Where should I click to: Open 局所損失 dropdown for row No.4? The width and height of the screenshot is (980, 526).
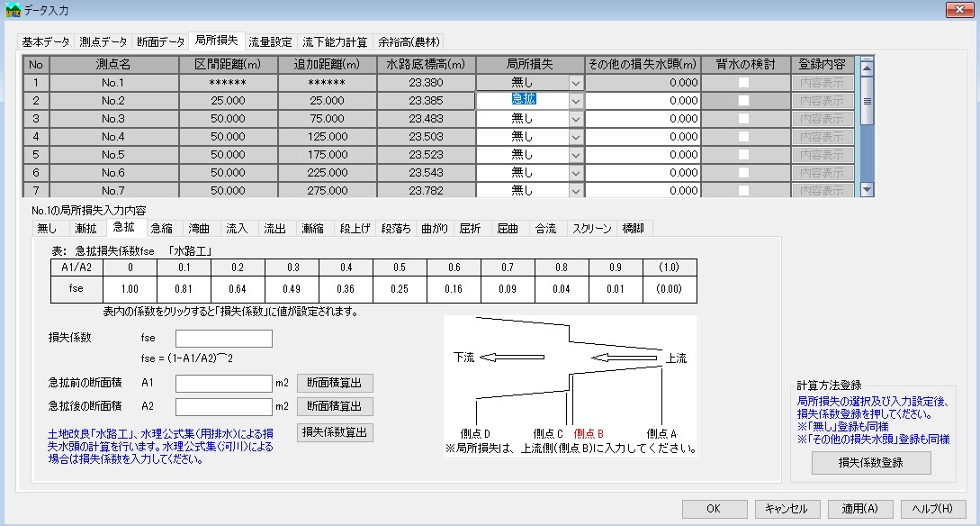tap(576, 137)
